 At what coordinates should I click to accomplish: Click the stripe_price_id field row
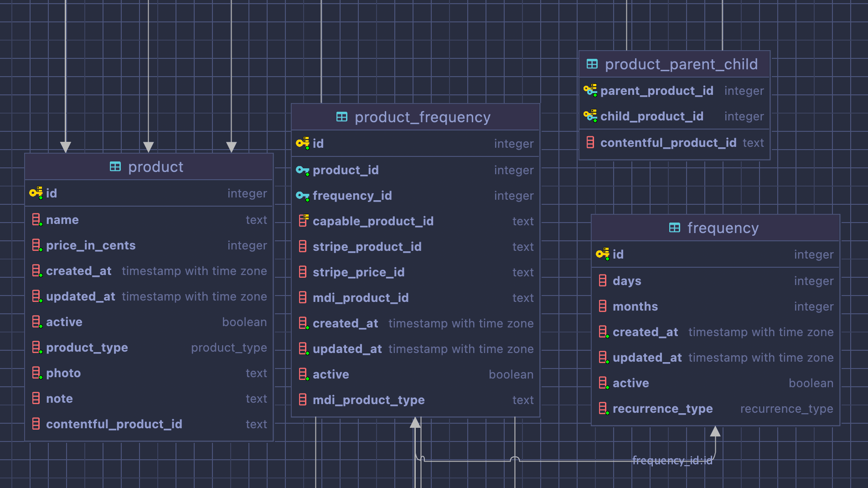coord(359,272)
